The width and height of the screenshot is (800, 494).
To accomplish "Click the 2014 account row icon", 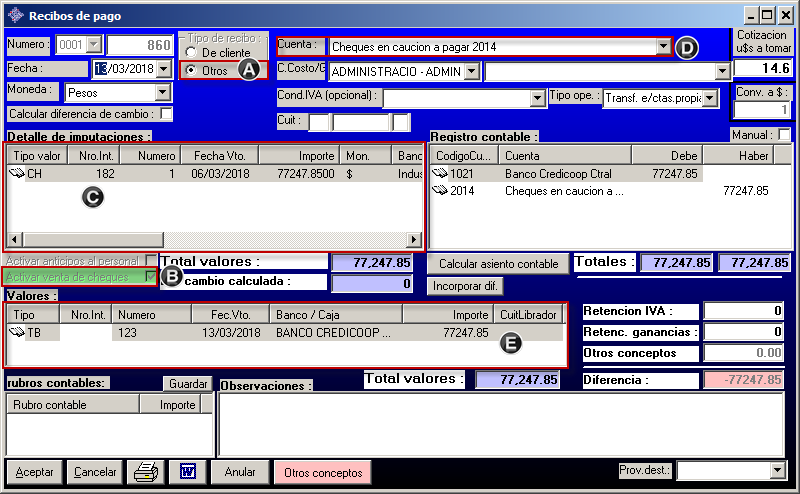I will point(439,190).
